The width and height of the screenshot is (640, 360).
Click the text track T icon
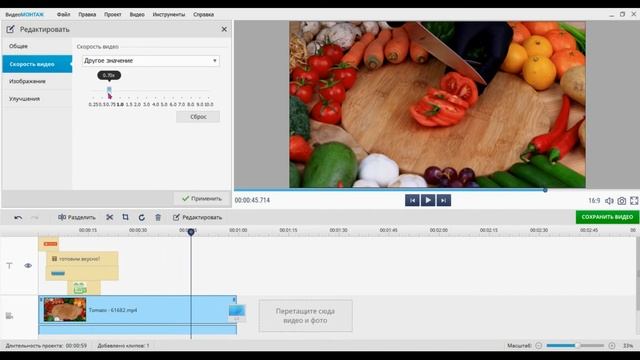(9, 266)
